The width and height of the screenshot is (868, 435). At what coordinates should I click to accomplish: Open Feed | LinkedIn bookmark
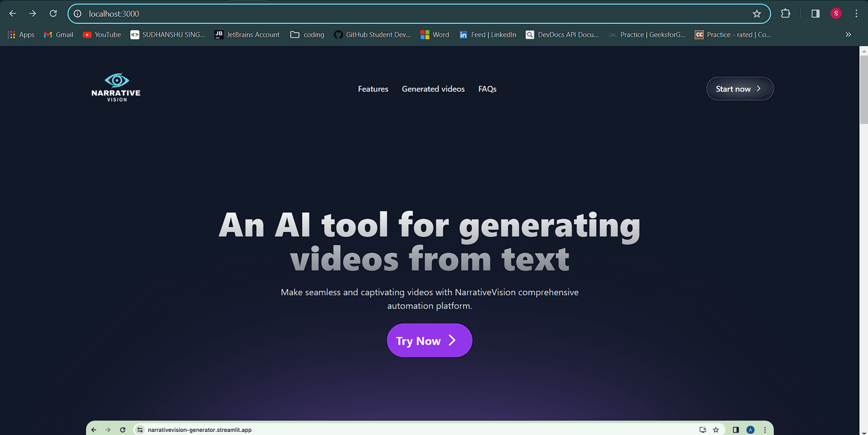(488, 35)
